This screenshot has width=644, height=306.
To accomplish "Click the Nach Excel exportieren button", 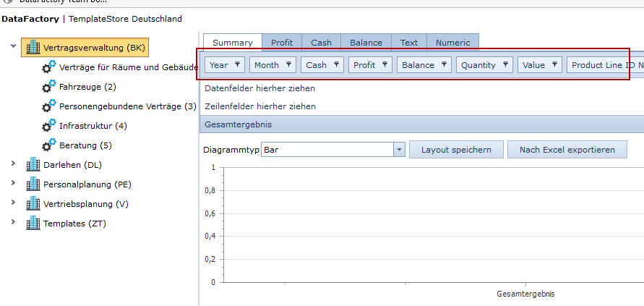I will point(567,150).
